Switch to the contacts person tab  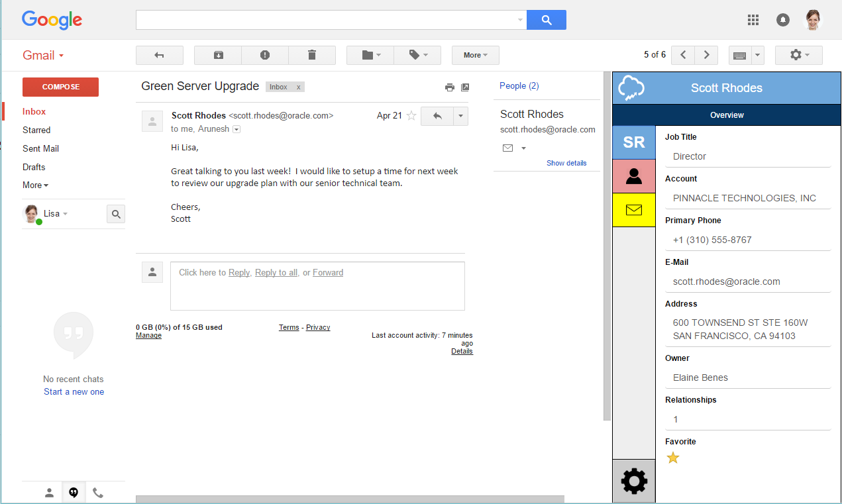pyautogui.click(x=49, y=492)
